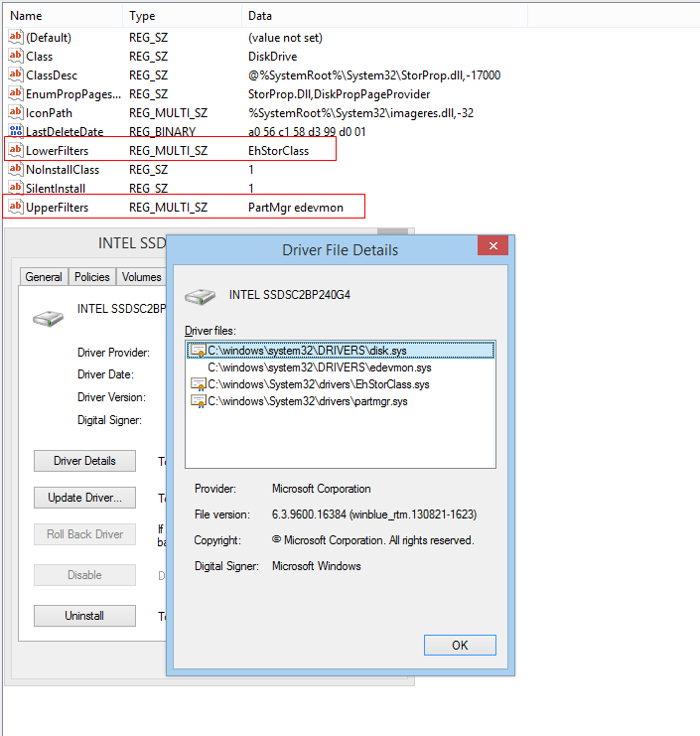Click the certificate icon beside EhStorClass.sys
Viewport: 700px width, 736px height.
coord(198,384)
